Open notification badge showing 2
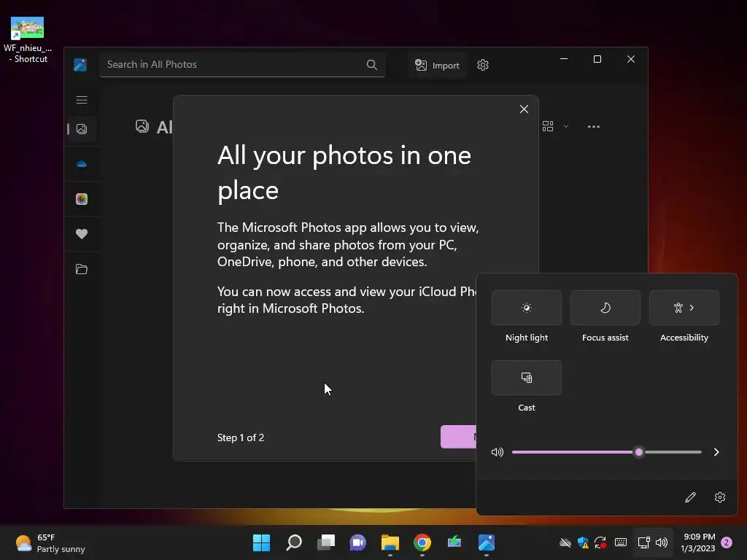 727,542
